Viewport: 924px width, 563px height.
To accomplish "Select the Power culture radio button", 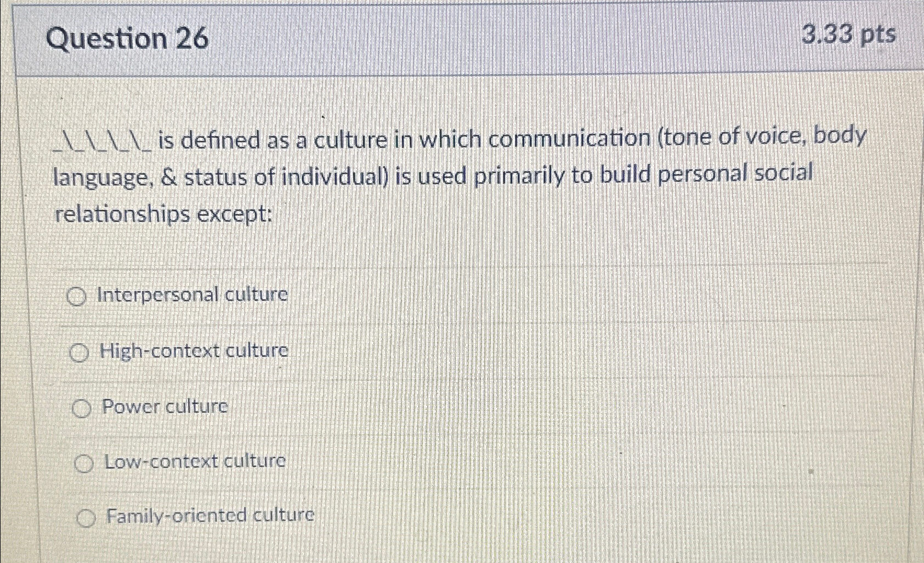I will (83, 408).
